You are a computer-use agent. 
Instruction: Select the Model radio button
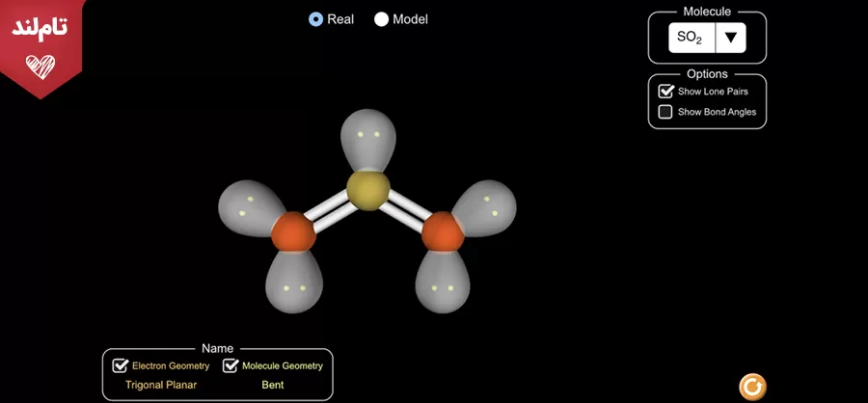pyautogui.click(x=381, y=19)
